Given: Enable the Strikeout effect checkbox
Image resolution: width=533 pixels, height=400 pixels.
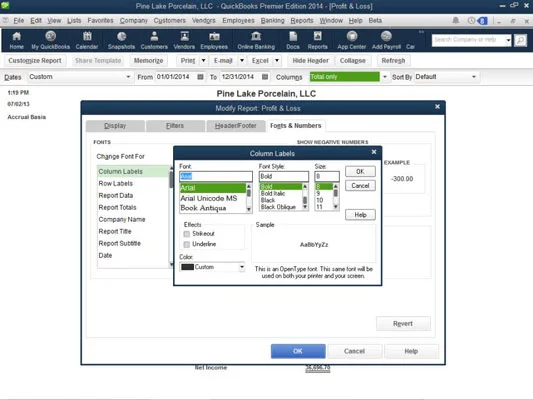Looking at the screenshot, I should pyautogui.click(x=187, y=234).
